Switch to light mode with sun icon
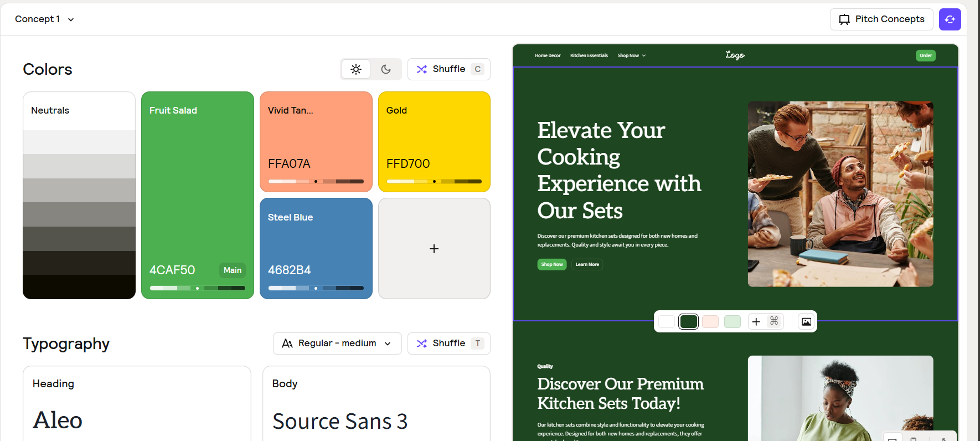This screenshot has width=980, height=441. [x=356, y=69]
